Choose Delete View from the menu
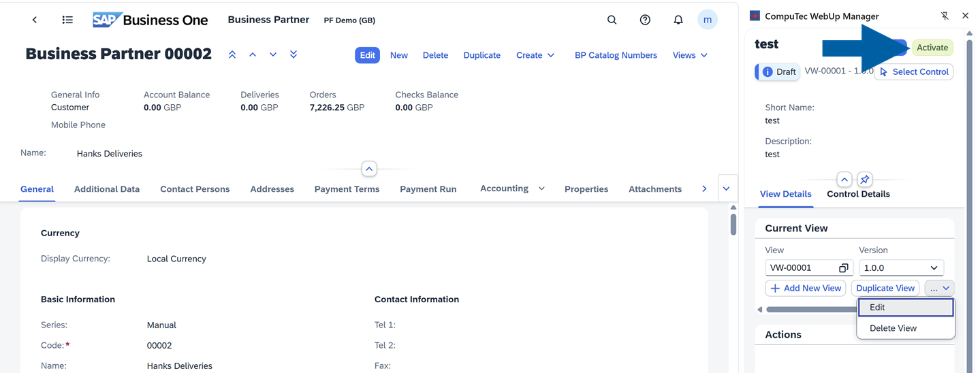 [893, 328]
